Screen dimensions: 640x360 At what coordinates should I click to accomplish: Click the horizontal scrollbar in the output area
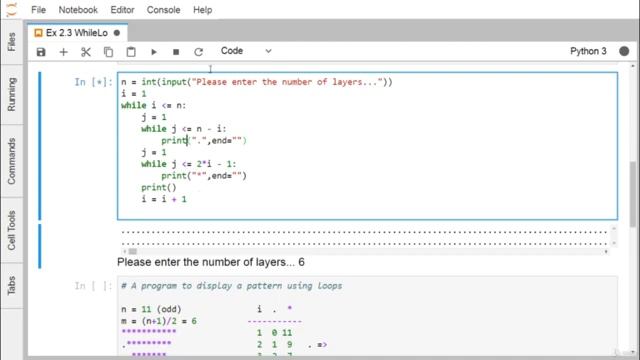(365, 251)
